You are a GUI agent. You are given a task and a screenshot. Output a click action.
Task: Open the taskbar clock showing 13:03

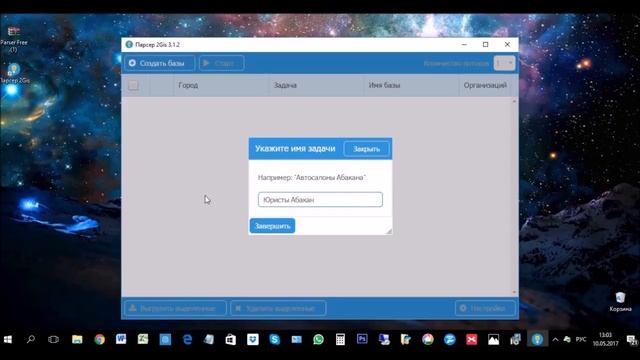pos(605,340)
